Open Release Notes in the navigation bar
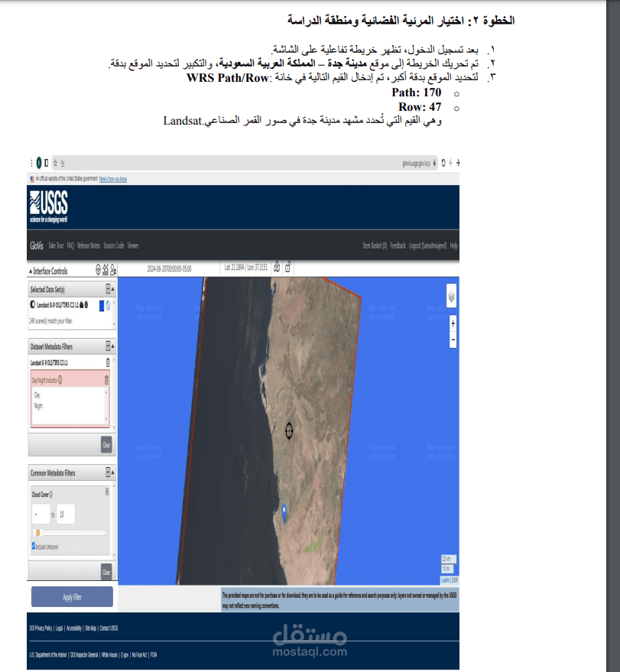620x672 pixels. point(89,245)
